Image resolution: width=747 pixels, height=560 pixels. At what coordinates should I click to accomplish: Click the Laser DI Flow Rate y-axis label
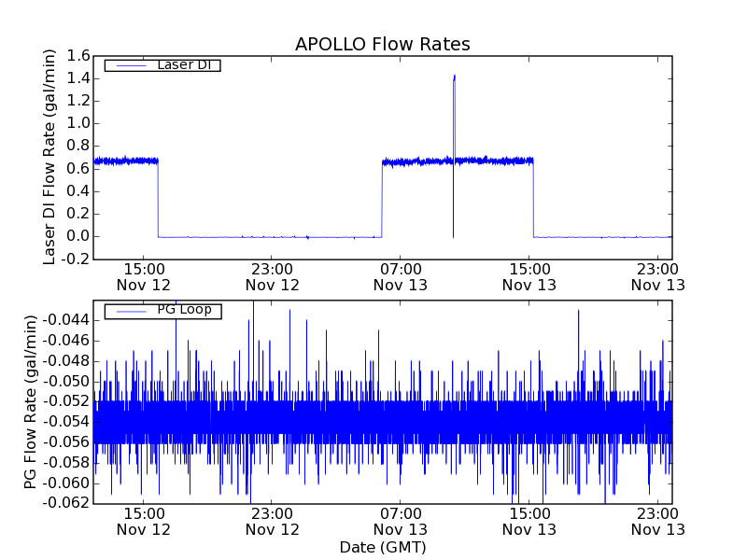50,157
